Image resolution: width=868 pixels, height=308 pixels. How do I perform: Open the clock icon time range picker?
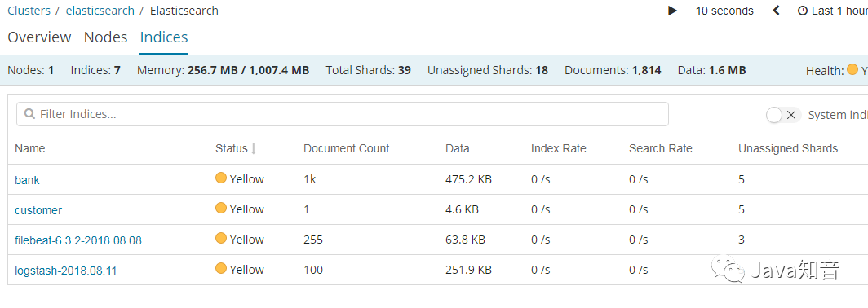point(803,11)
